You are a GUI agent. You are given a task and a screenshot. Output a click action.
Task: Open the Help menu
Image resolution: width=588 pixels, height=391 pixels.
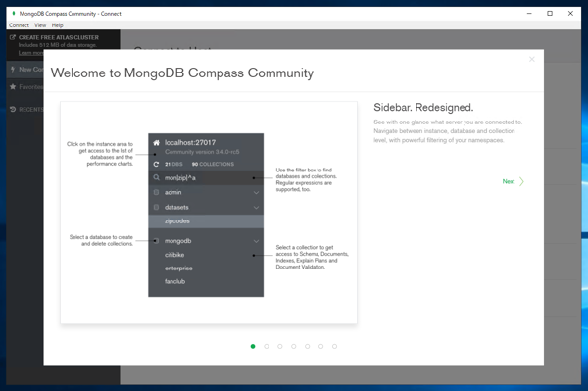tap(58, 25)
